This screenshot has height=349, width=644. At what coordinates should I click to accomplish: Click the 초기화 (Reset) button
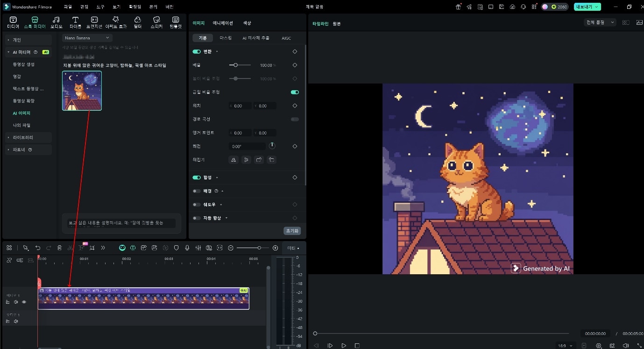tap(292, 231)
